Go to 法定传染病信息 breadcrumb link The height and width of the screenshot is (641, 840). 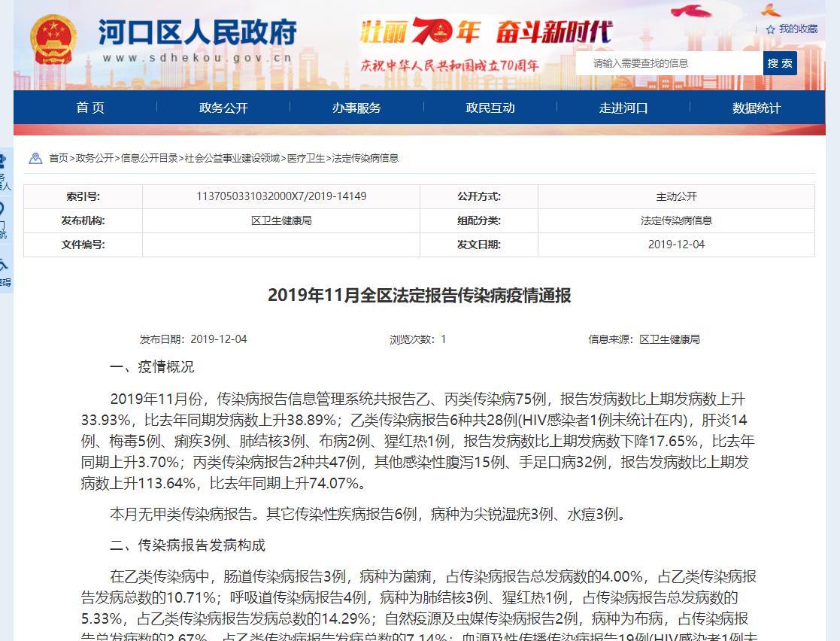(365, 158)
